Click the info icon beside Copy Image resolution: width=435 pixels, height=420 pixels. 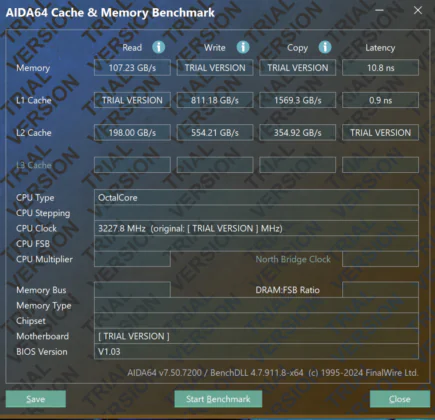pos(325,47)
